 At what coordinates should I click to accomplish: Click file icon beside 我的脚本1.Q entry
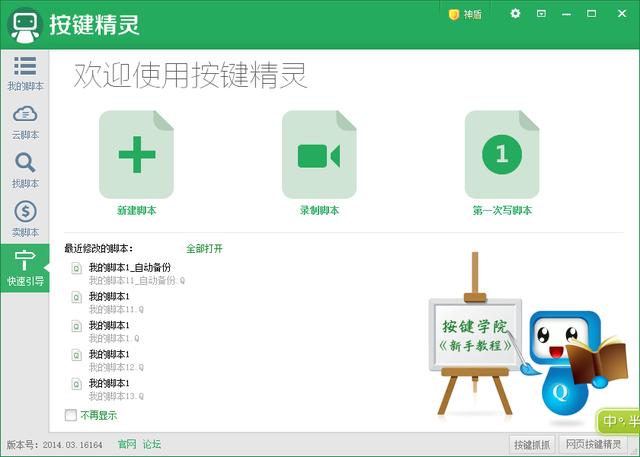point(76,326)
